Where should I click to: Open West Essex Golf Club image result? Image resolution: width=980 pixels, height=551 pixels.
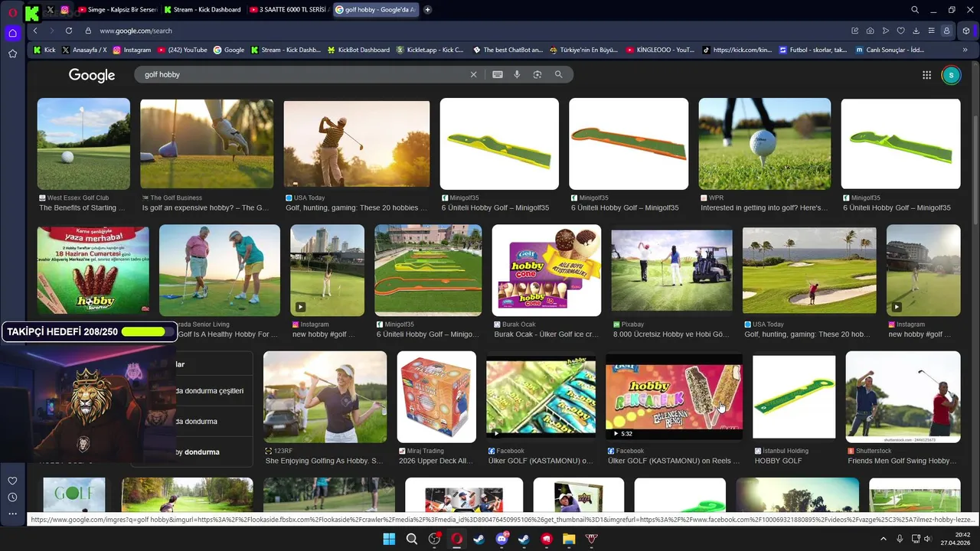coord(83,144)
